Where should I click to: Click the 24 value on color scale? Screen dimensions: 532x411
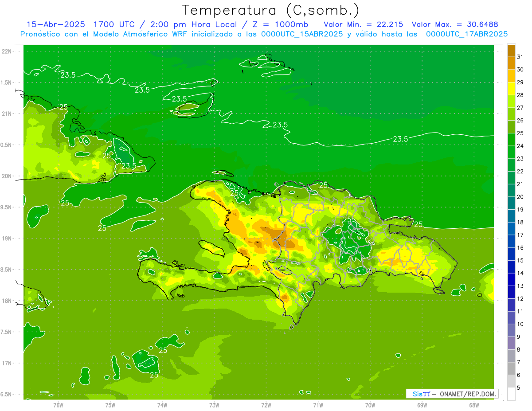click(520, 146)
